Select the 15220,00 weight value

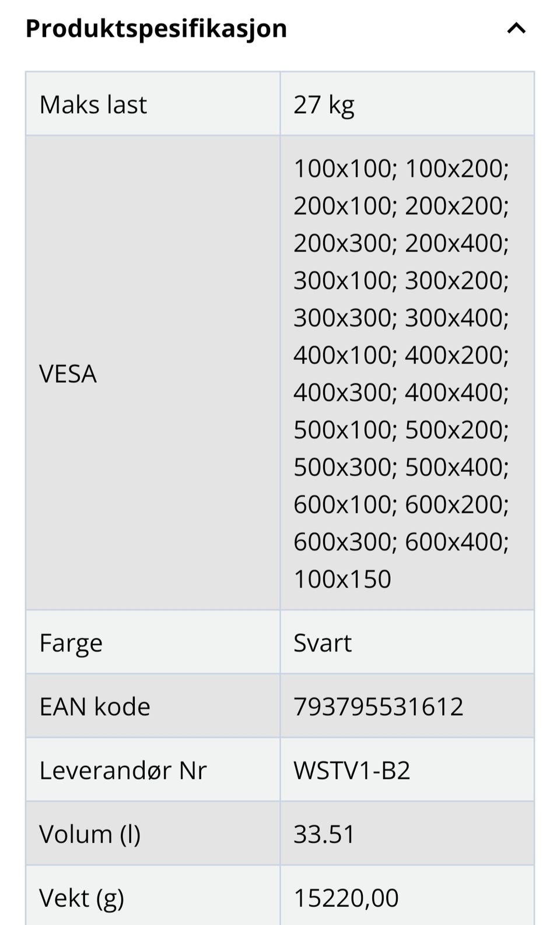[346, 898]
